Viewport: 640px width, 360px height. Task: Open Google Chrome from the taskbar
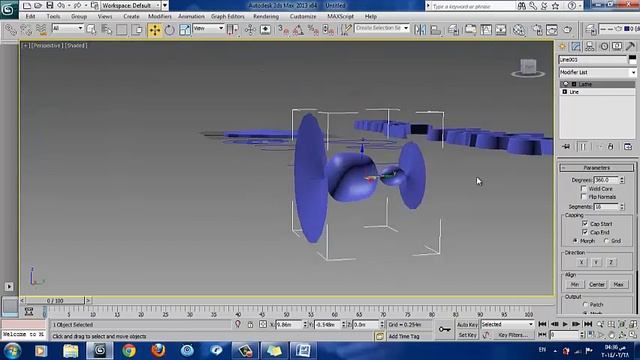(x=129, y=351)
